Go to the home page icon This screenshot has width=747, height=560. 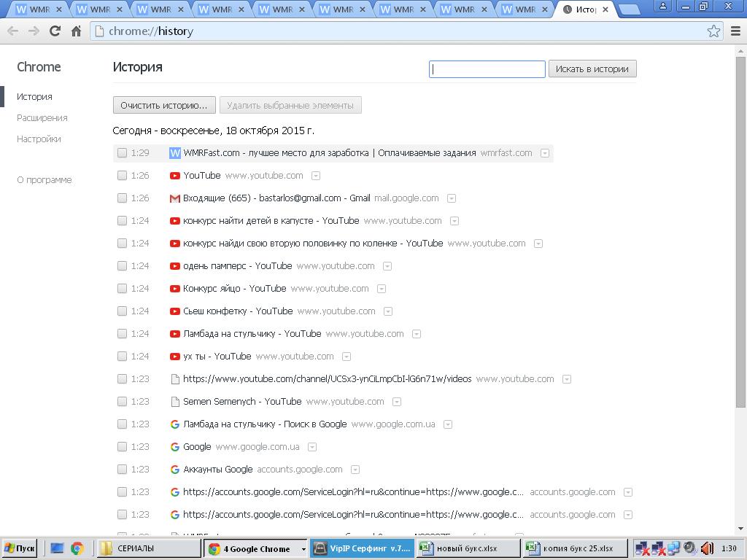76,31
